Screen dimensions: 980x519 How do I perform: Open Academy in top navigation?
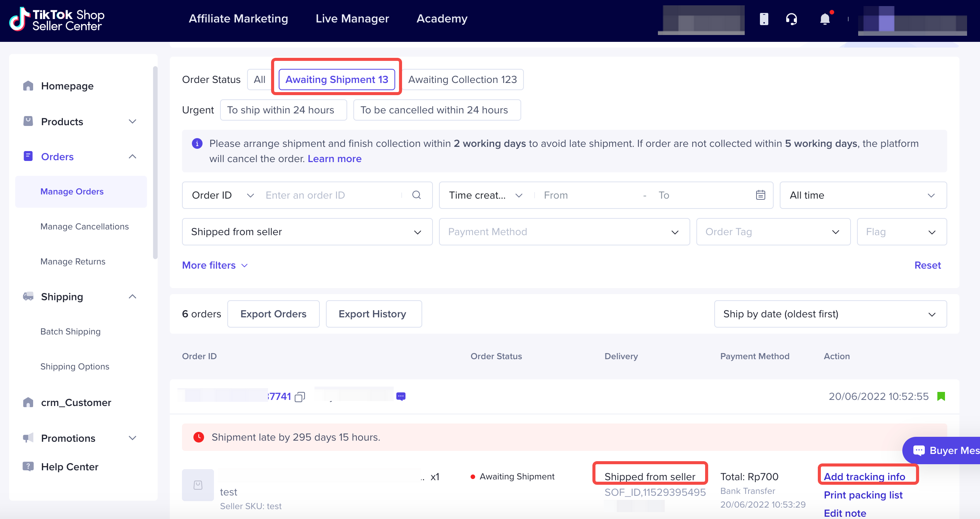click(442, 19)
